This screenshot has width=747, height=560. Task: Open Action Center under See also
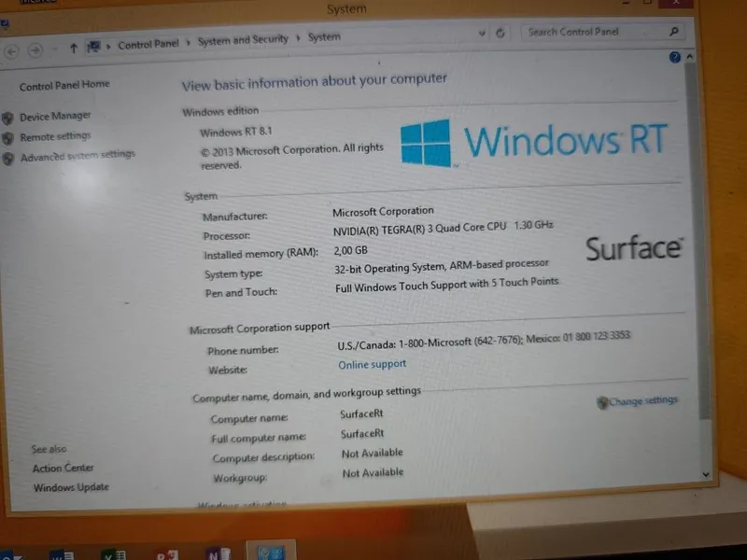(x=63, y=469)
